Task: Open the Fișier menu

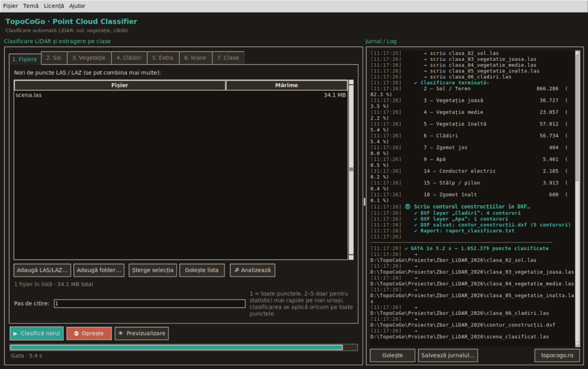Action: point(10,6)
